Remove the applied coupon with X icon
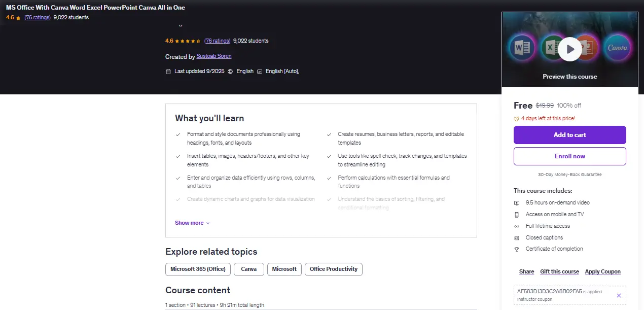Image resolution: width=644 pixels, height=310 pixels. (619, 295)
